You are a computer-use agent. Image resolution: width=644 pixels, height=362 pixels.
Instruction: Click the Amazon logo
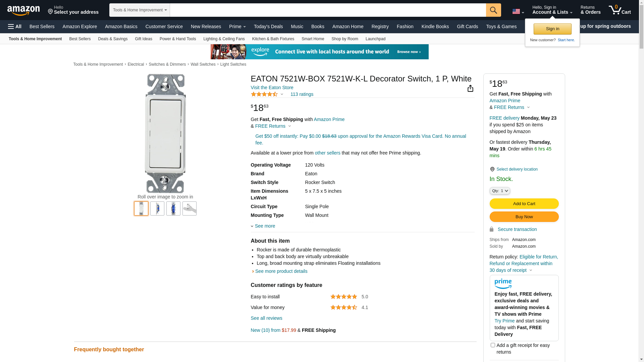tap(23, 11)
